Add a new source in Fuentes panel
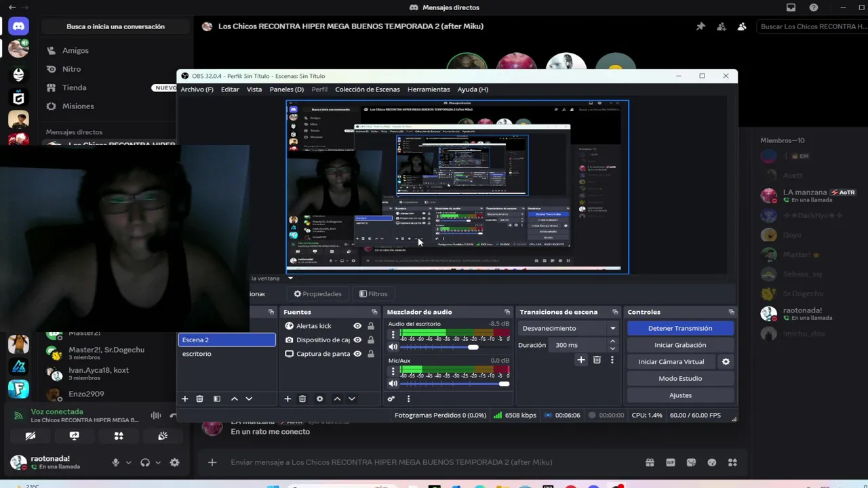The image size is (868, 488). (288, 399)
